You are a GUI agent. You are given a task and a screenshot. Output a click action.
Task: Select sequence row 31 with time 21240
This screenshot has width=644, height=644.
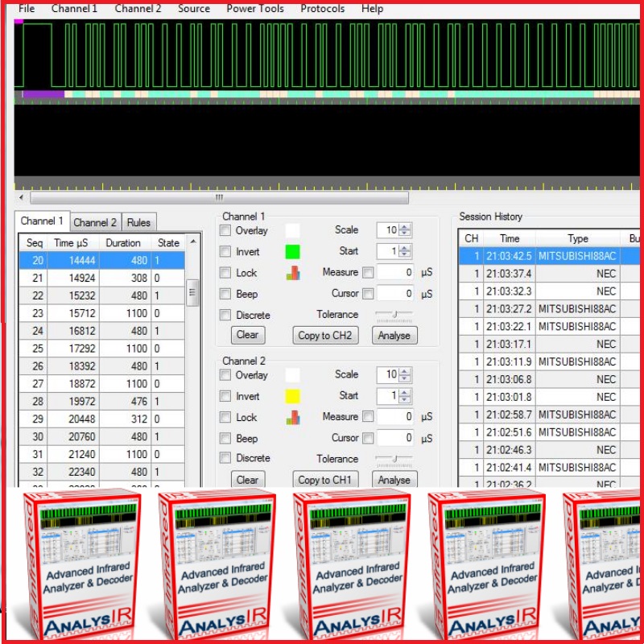(x=102, y=454)
